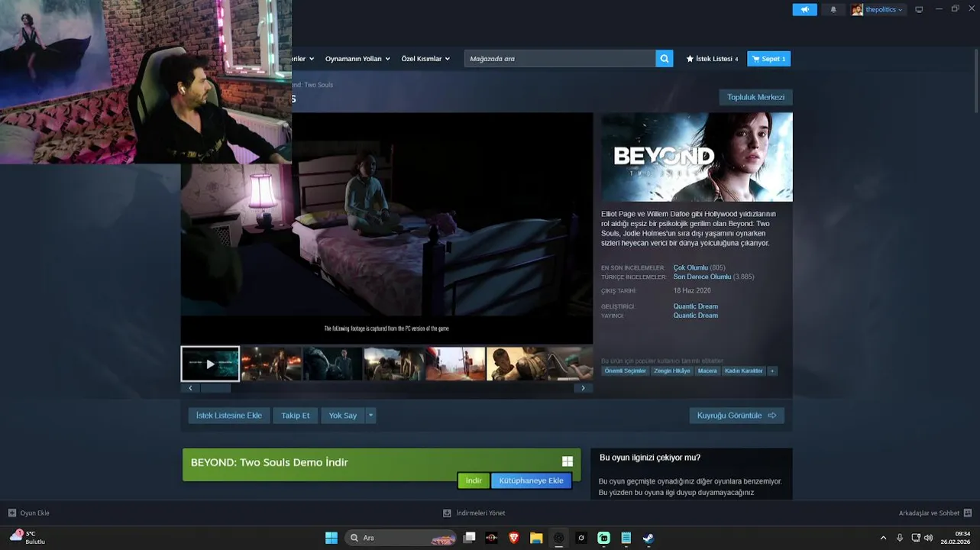The width and height of the screenshot is (980, 550).
Task: Click the taskbar microphone icon
Action: tap(900, 538)
